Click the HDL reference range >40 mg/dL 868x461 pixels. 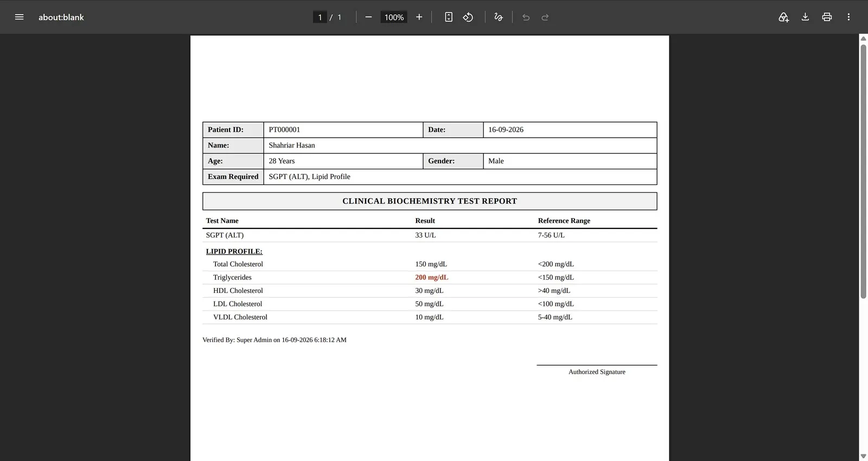point(554,291)
